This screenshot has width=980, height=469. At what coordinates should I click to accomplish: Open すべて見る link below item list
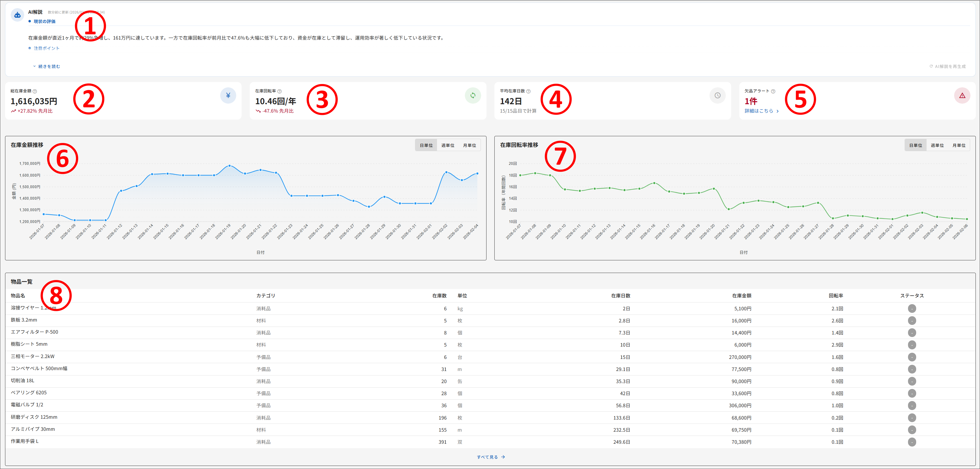pos(491,457)
